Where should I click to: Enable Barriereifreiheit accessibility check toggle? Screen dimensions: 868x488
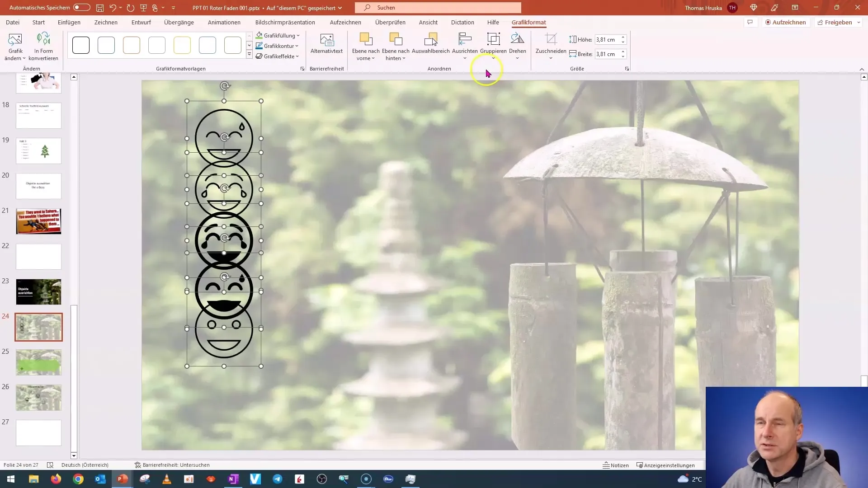[x=172, y=465]
